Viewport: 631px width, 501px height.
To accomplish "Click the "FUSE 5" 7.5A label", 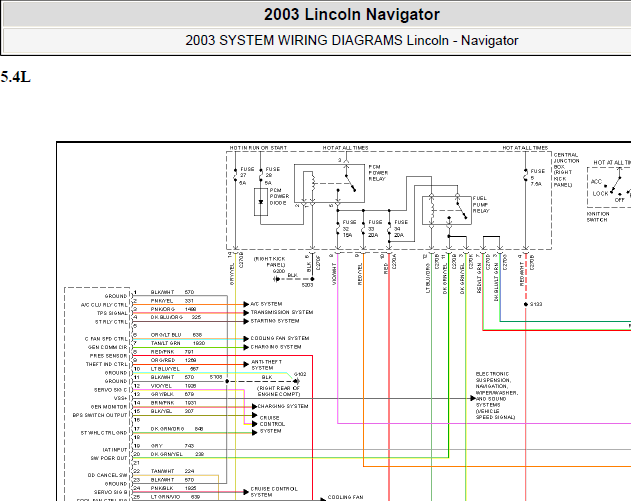I will (x=538, y=177).
